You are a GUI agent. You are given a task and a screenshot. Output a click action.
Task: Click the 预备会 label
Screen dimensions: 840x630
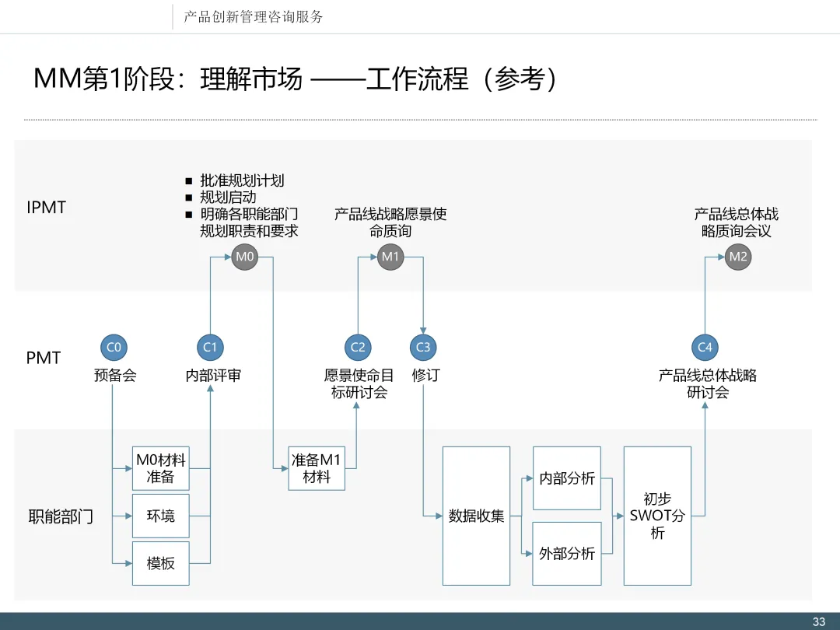coord(115,375)
